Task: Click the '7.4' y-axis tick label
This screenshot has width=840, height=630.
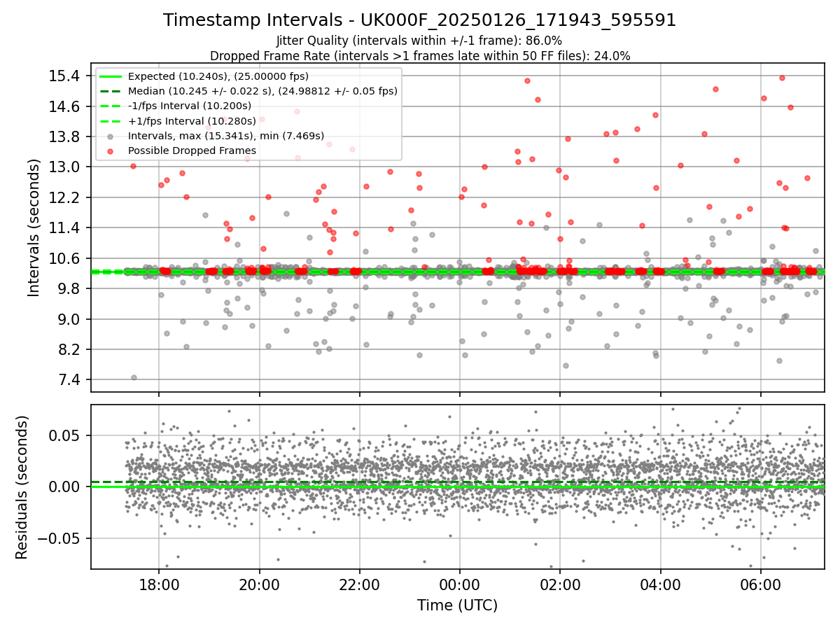Action: (69, 380)
